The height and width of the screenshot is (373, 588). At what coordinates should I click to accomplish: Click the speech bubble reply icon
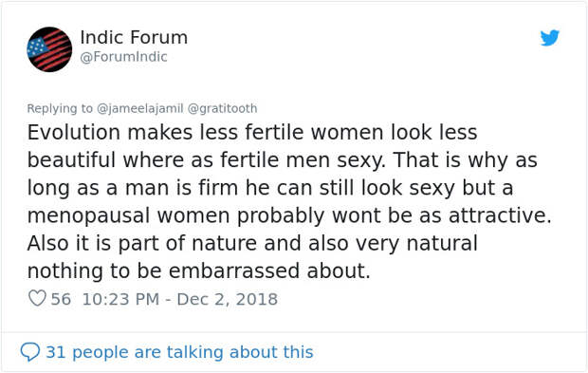coord(29,351)
